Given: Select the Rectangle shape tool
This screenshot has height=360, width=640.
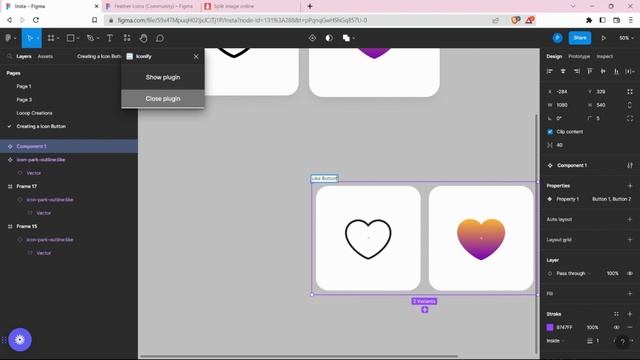Looking at the screenshot, I should tap(70, 38).
